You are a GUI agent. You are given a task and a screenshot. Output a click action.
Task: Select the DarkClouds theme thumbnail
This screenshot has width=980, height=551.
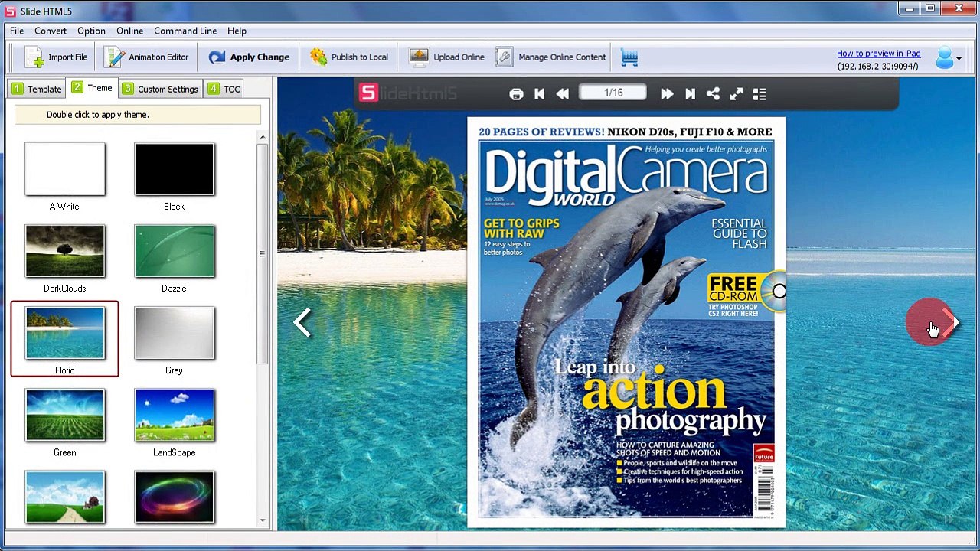pos(65,251)
